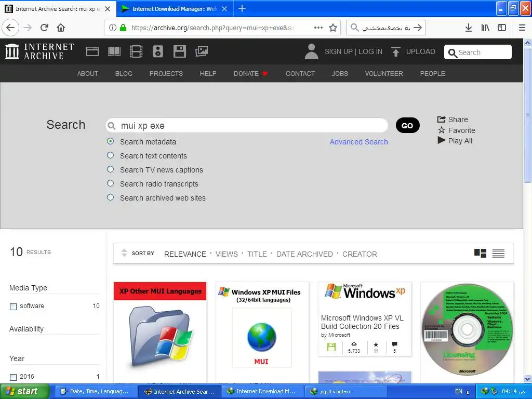Screen dimensions: 532x399
Task: Select Search metadata option
Action: tap(110, 141)
